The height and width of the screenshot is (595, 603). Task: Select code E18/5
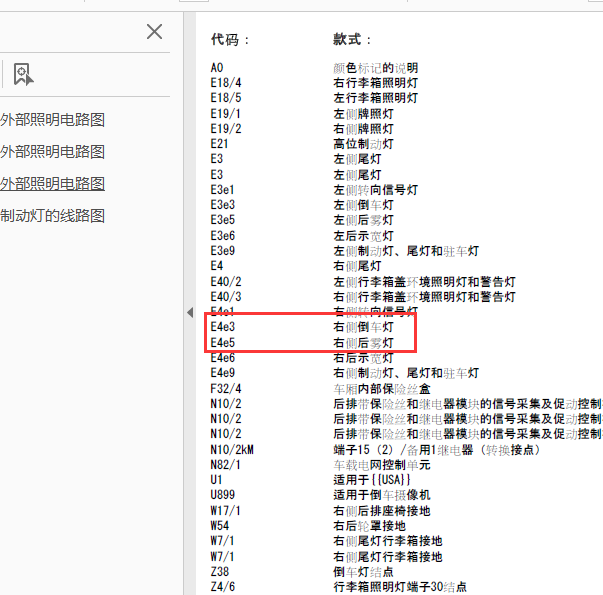pyautogui.click(x=226, y=98)
